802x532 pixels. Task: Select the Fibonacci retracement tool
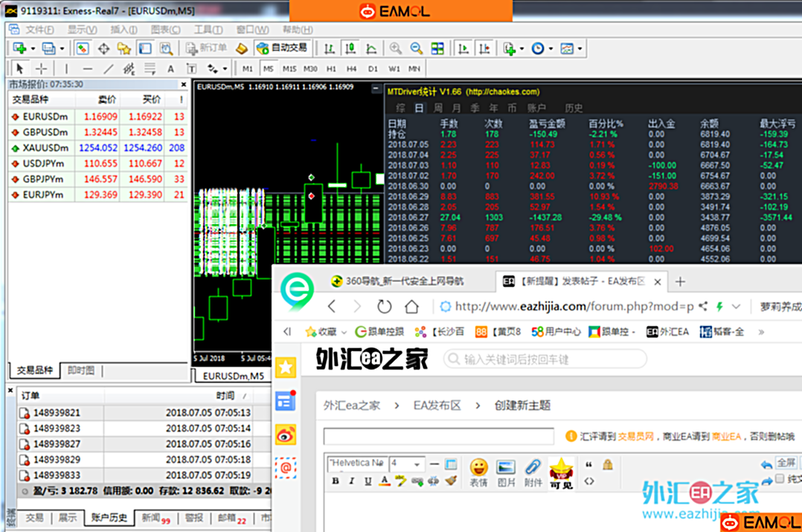150,68
